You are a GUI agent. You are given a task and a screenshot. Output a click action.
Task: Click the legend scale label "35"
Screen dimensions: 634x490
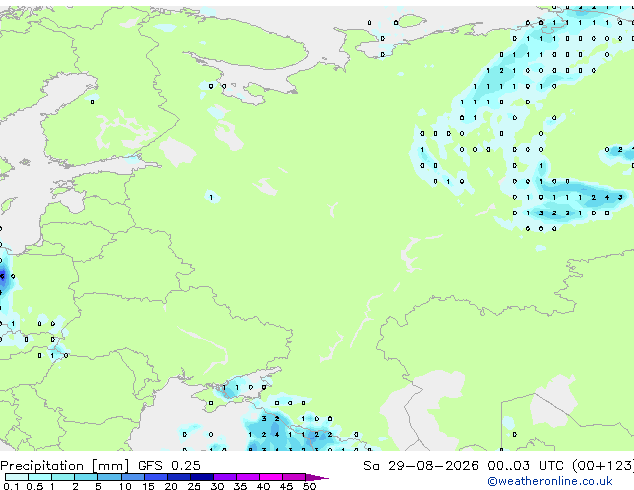coord(240,486)
